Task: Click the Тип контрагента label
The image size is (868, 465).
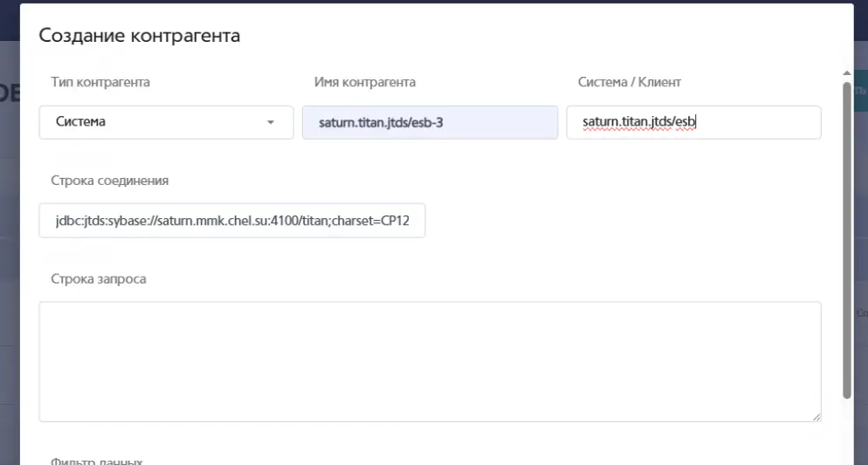Action: [100, 82]
